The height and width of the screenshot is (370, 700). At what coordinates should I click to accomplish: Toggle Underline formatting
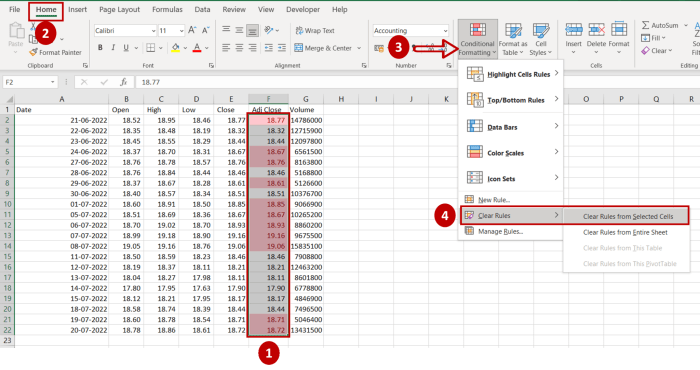tap(126, 48)
